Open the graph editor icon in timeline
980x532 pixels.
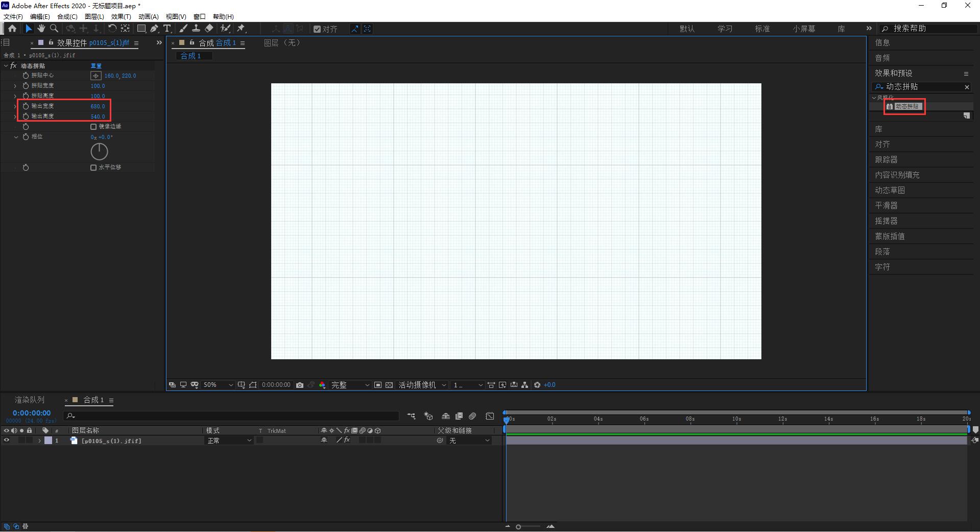[490, 416]
